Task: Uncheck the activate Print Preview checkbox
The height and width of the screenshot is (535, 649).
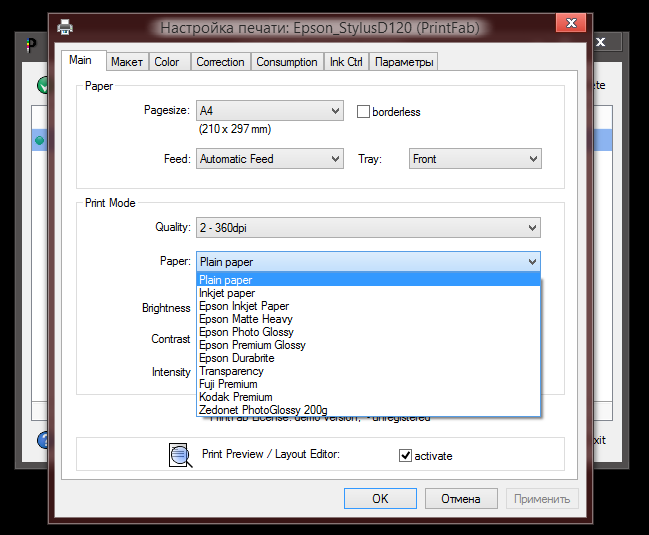Action: click(405, 456)
